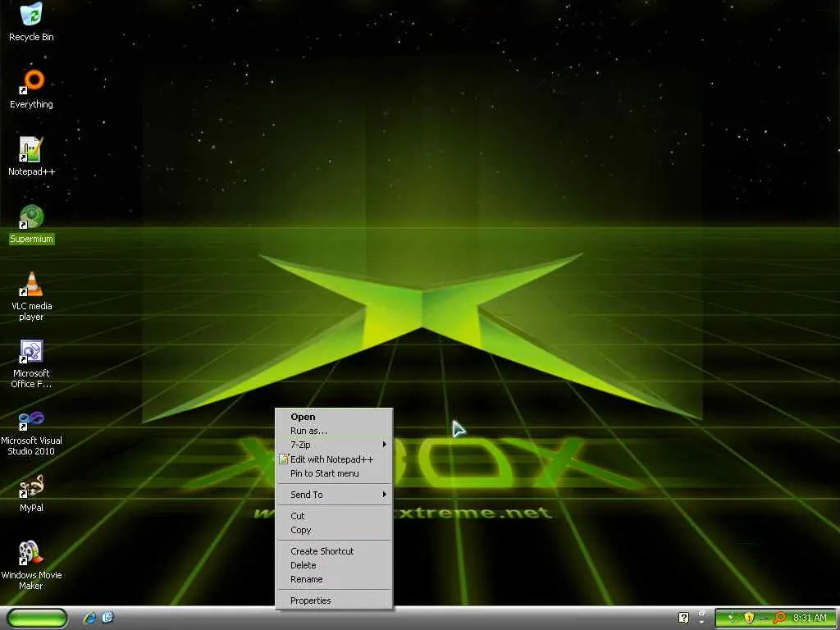Choose Open in the context menu
The width and height of the screenshot is (840, 630).
click(334, 417)
